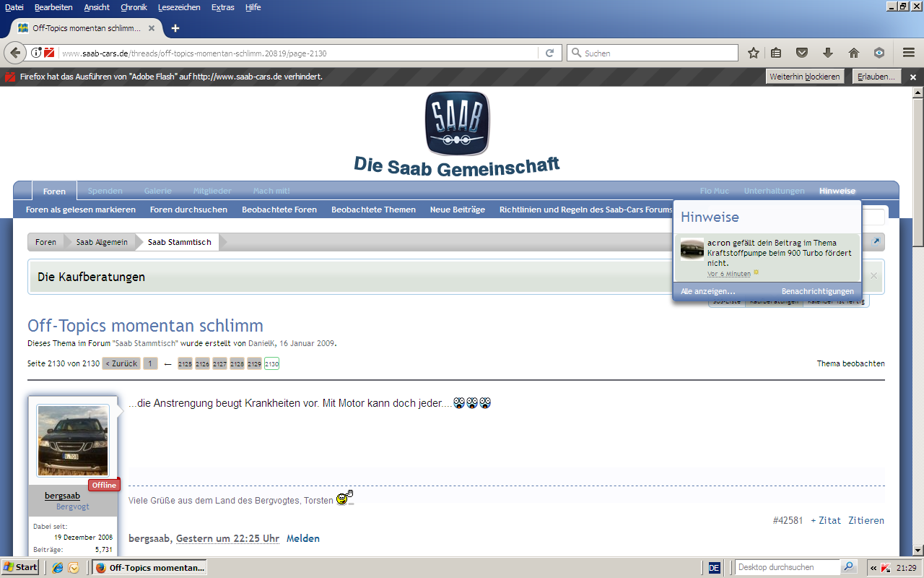This screenshot has width=924, height=578.
Task: Open the Chronik menu
Action: (x=134, y=7)
